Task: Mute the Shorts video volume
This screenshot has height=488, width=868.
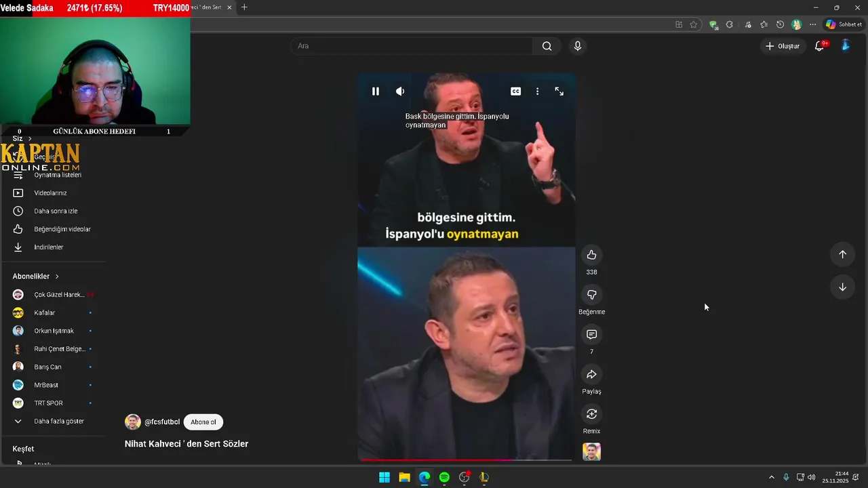Action: pyautogui.click(x=400, y=91)
